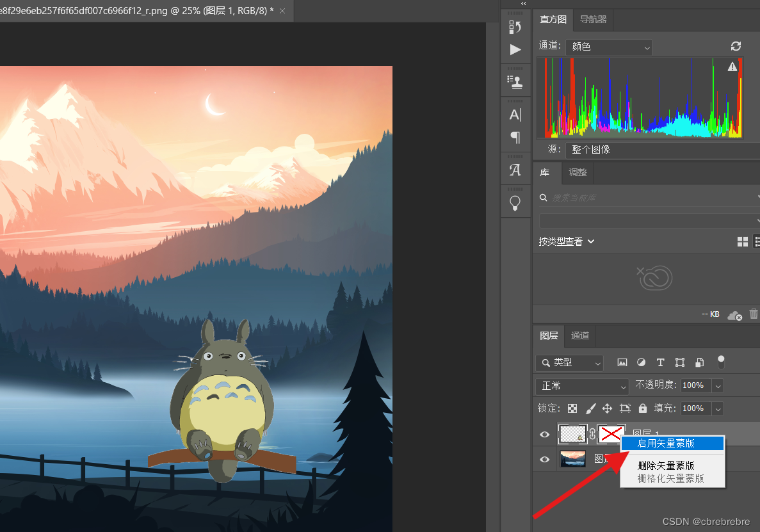Viewport: 760px width, 532px height.
Task: Toggle lock transparent pixels
Action: point(572,408)
